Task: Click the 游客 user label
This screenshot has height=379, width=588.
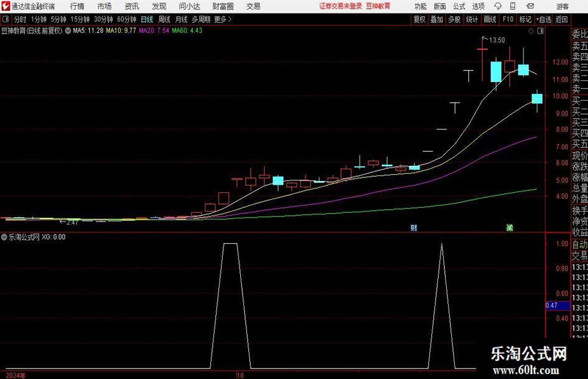Action: pos(562,6)
